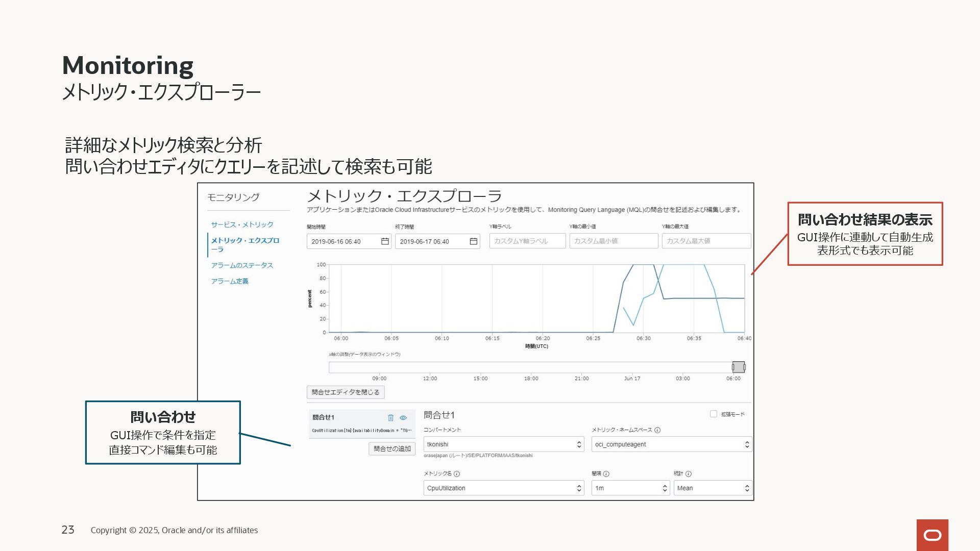Screen dimensions: 980x551
Task: Click the カスタム最小値 input field
Action: pos(614,241)
